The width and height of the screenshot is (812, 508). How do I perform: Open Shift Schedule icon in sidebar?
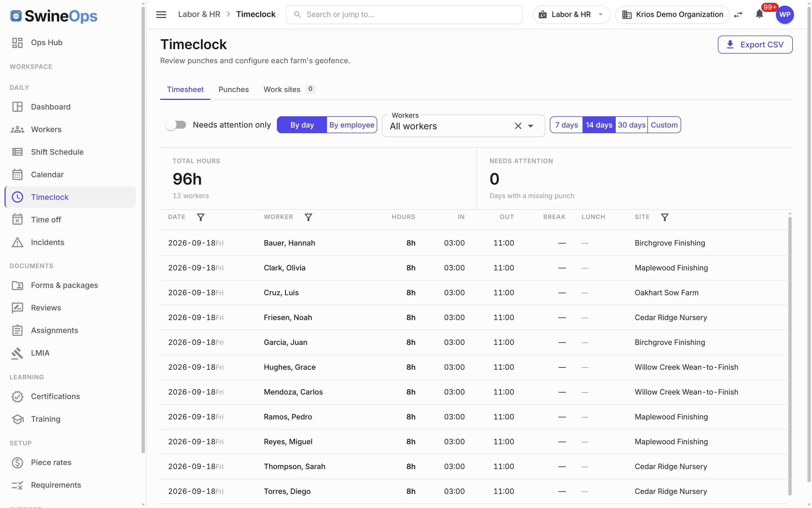click(x=17, y=152)
